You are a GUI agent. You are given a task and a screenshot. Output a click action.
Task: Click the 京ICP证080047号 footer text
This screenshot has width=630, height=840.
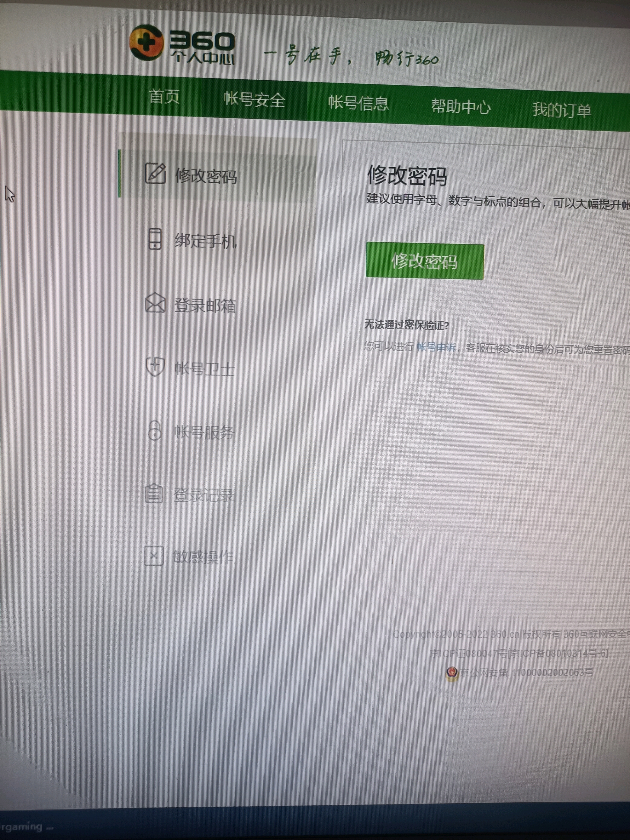469,653
